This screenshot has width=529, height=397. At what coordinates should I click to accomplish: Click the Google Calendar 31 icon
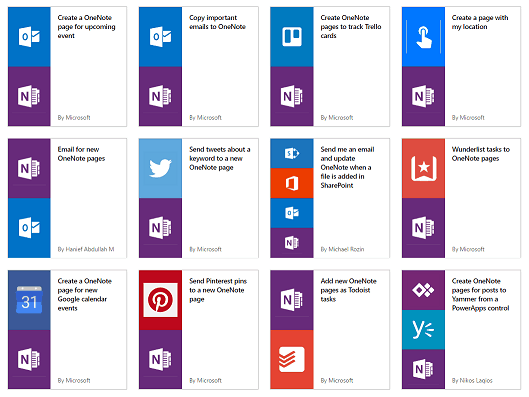[29, 300]
